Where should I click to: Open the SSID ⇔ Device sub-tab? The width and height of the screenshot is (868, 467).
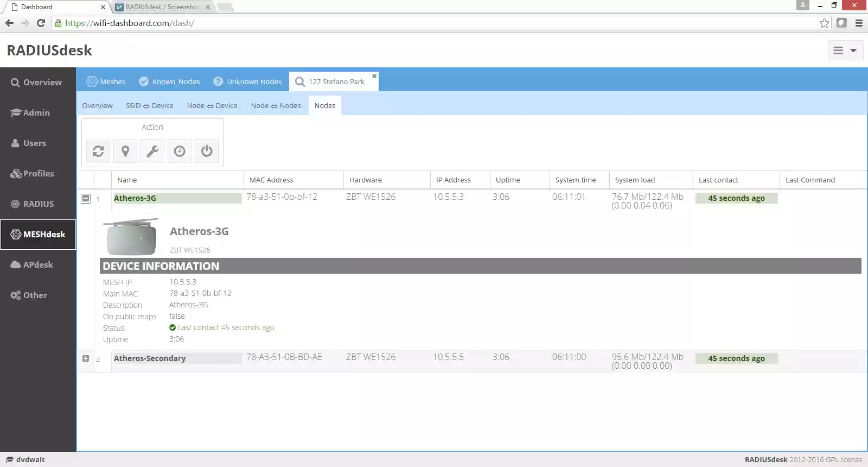click(x=150, y=105)
